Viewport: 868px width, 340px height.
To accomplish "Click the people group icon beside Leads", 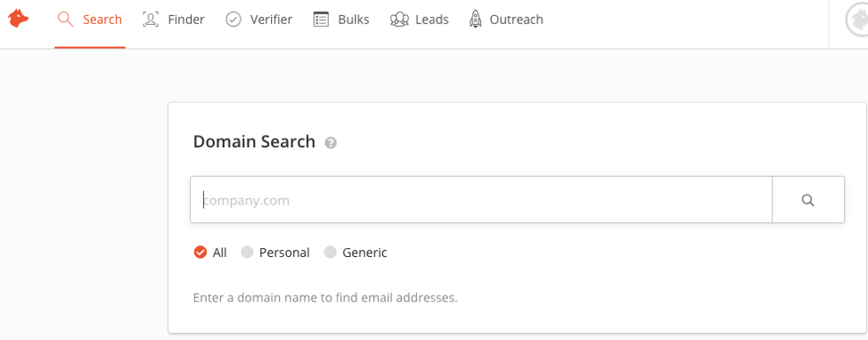I will [x=399, y=20].
